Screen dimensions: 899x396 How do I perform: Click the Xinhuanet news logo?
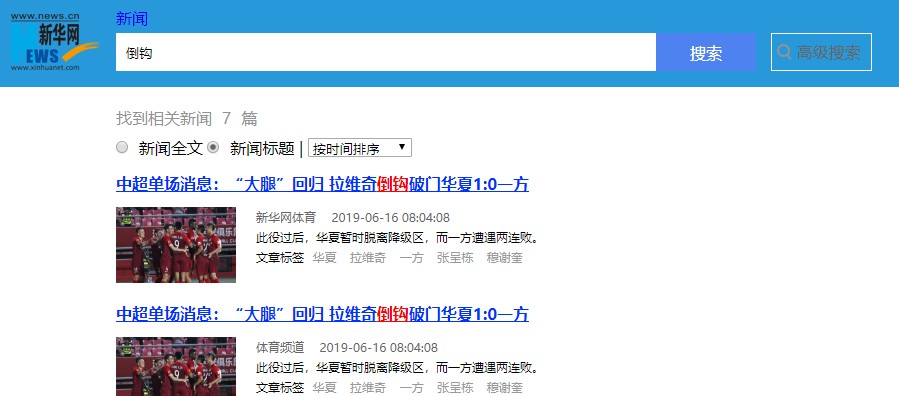(54, 42)
